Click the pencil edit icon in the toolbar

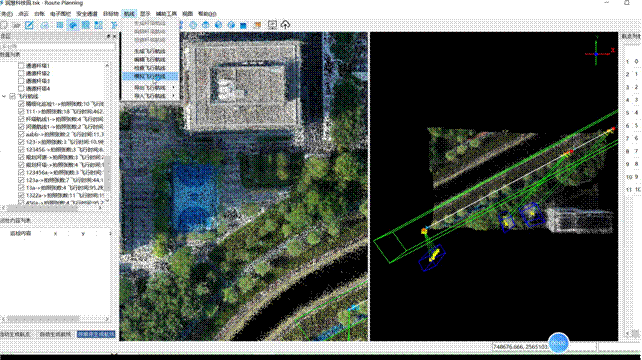(29, 25)
